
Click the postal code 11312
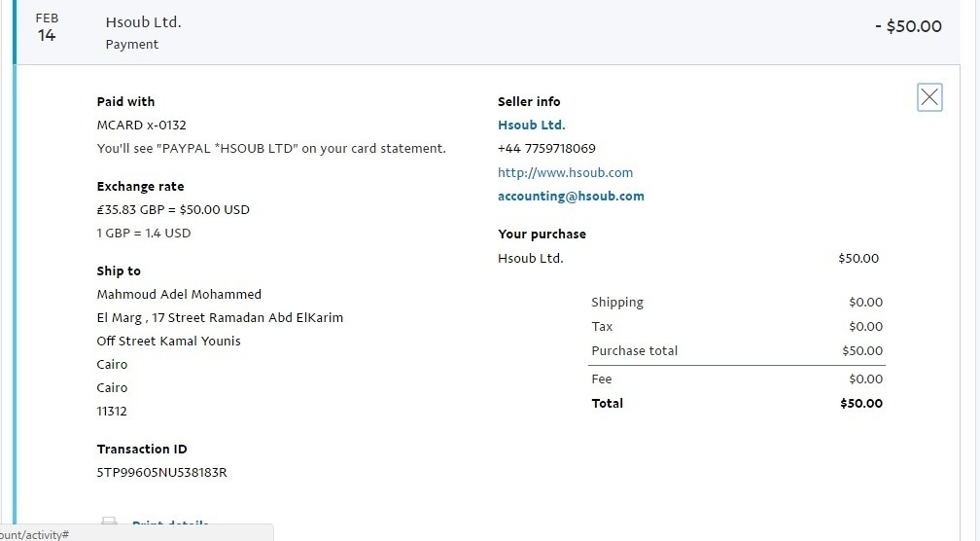[112, 412]
